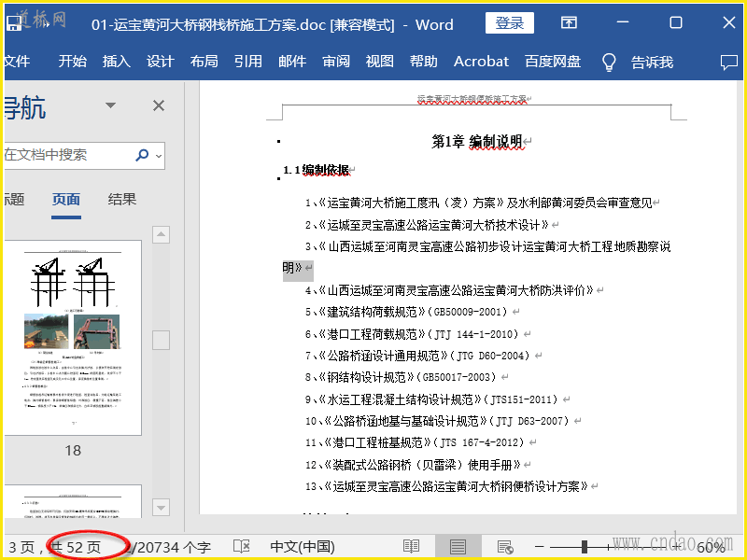Open navigation pane options dropdown arrow
The height and width of the screenshot is (560, 747).
coord(110,105)
